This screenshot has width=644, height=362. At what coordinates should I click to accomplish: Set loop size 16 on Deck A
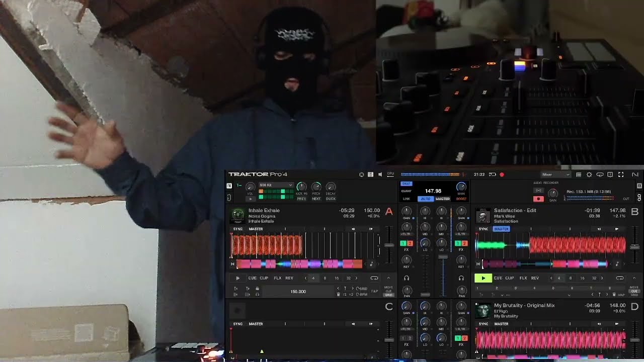[337, 278]
